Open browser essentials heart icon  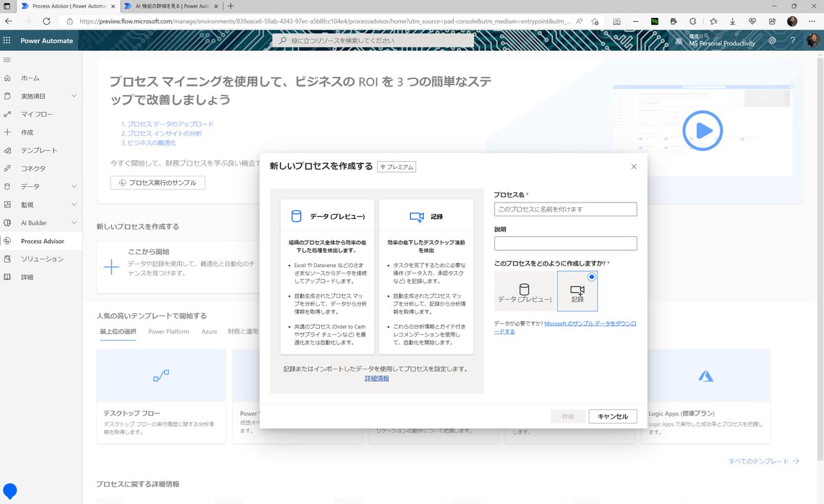[x=753, y=21]
